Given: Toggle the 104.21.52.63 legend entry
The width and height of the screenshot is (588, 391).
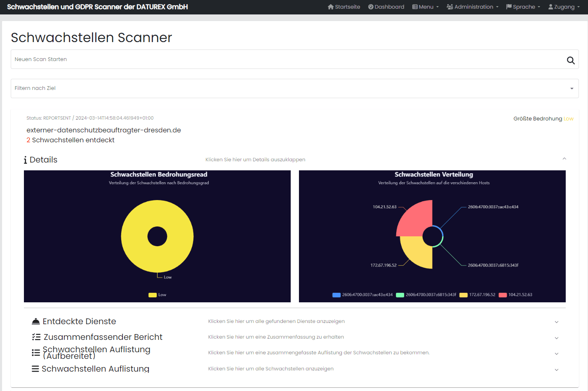Looking at the screenshot, I should pos(515,295).
